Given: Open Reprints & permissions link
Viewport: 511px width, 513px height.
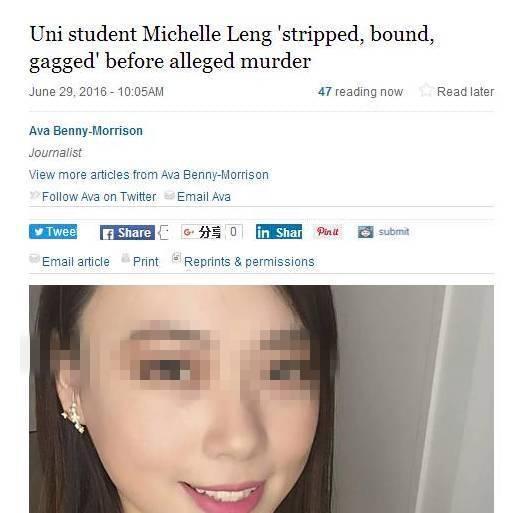Looking at the screenshot, I should pos(249,262).
